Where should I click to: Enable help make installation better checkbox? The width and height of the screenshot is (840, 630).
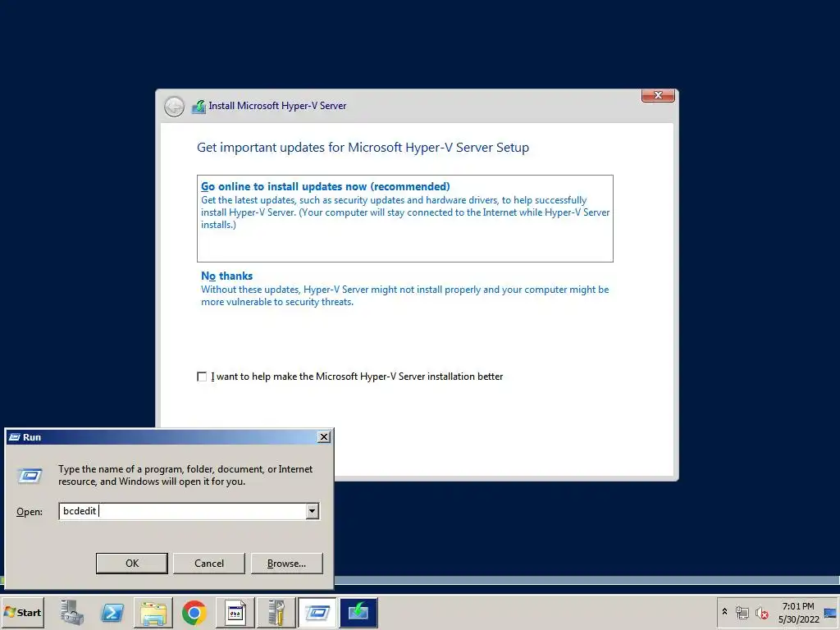202,377
